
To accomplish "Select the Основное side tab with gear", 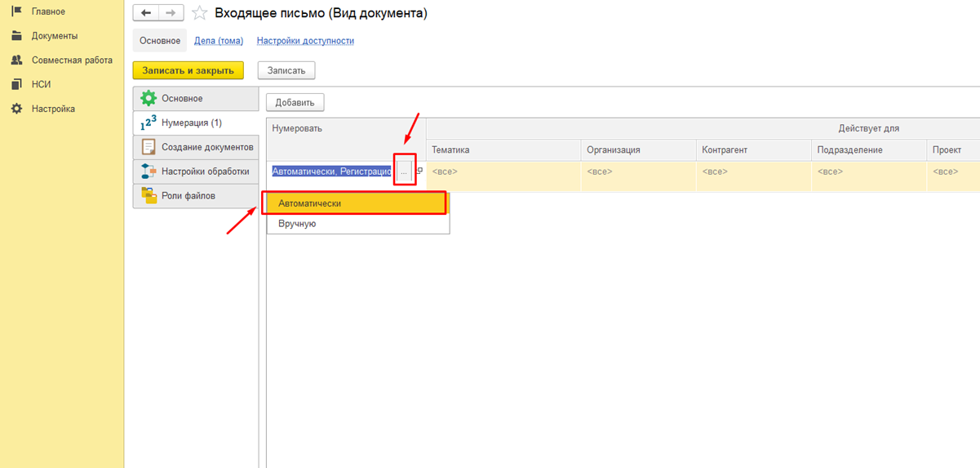I will (196, 99).
